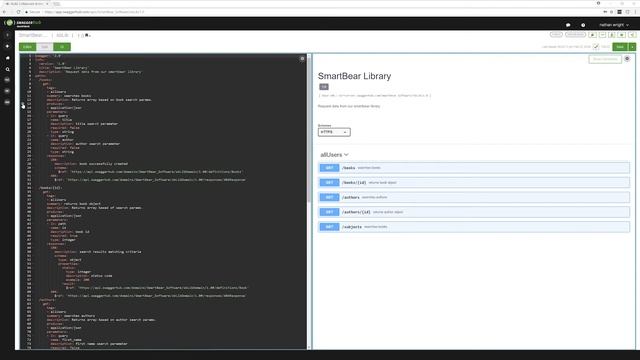
Task: Click the 'SmartBear Library' heading text
Action: coord(354,76)
